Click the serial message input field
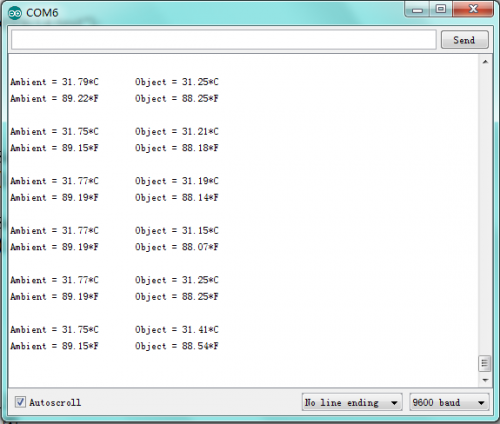The height and width of the screenshot is (424, 500). (x=224, y=40)
